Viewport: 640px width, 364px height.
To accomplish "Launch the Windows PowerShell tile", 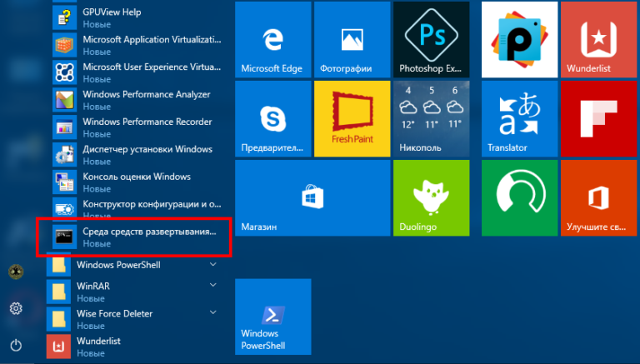I will (273, 317).
